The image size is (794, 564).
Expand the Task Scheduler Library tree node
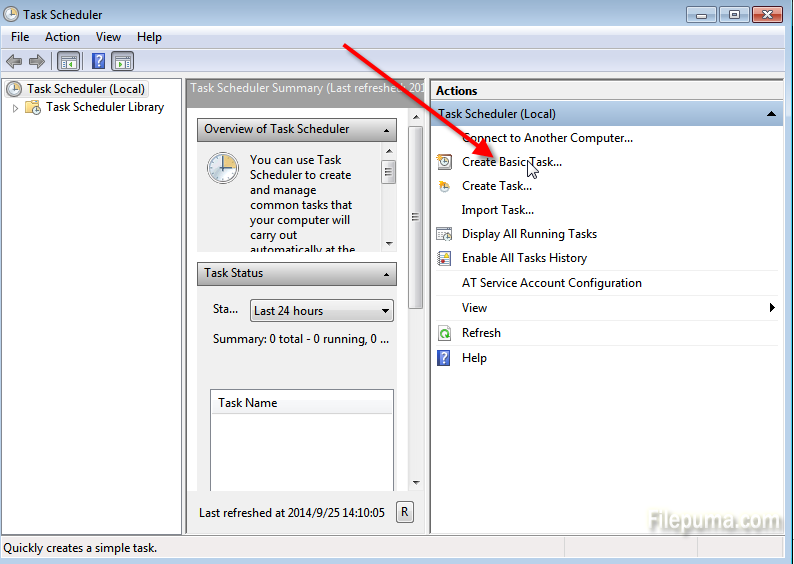click(16, 108)
